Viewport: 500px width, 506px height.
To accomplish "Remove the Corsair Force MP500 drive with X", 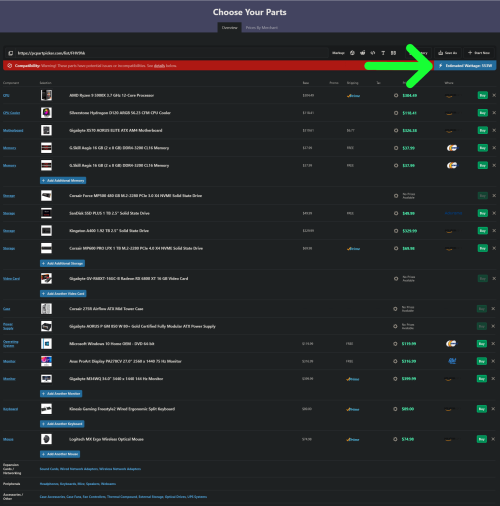I will tap(494, 196).
